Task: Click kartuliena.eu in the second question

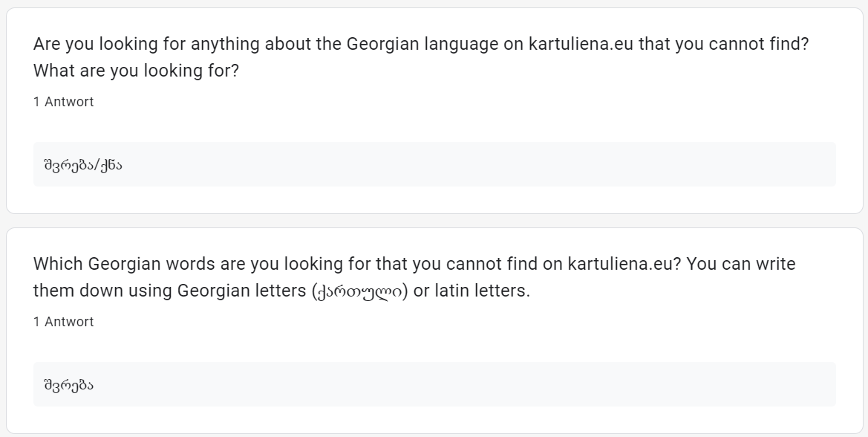Action: [620, 264]
